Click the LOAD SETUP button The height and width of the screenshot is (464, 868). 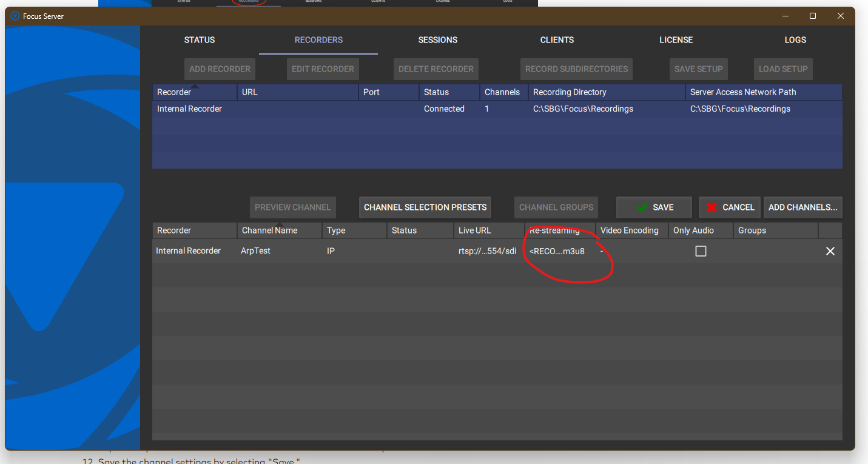tap(782, 69)
